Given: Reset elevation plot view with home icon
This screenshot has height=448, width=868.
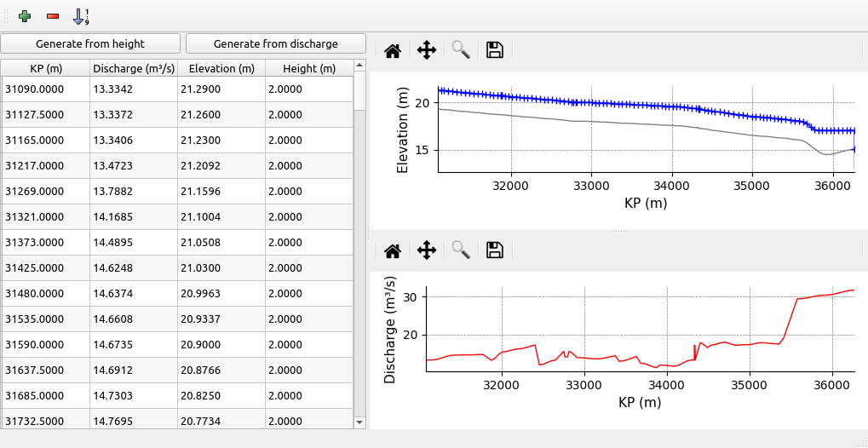Looking at the screenshot, I should 393,50.
